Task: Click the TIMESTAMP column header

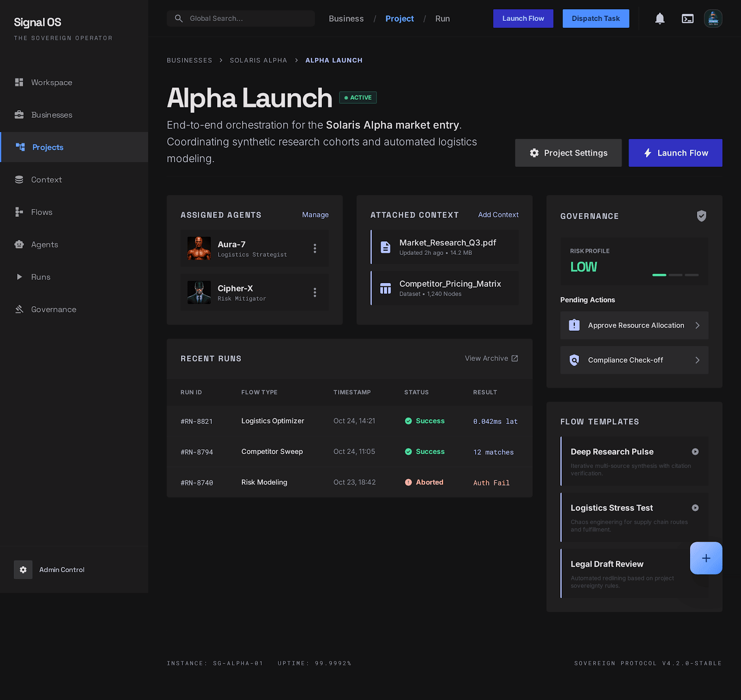Action: coord(352,392)
